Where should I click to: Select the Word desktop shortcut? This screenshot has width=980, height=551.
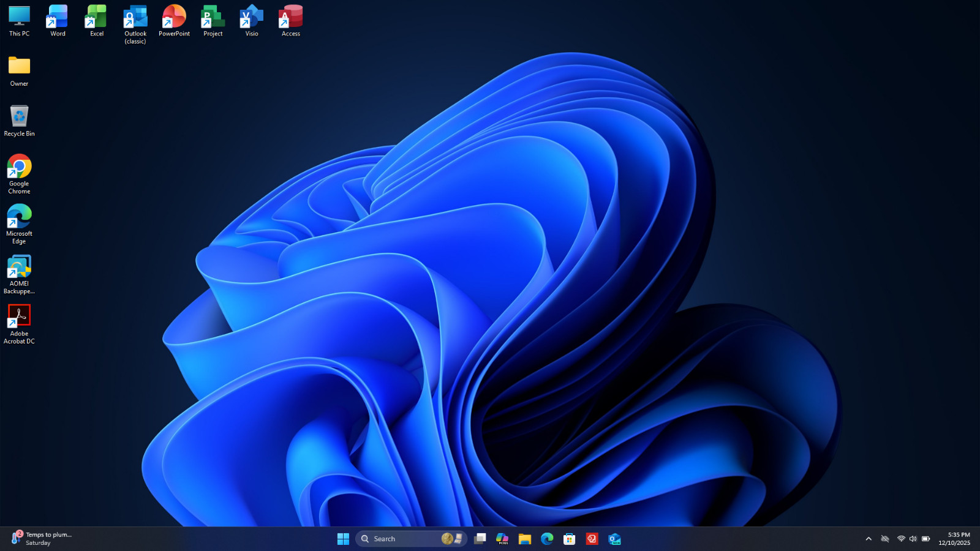(58, 21)
